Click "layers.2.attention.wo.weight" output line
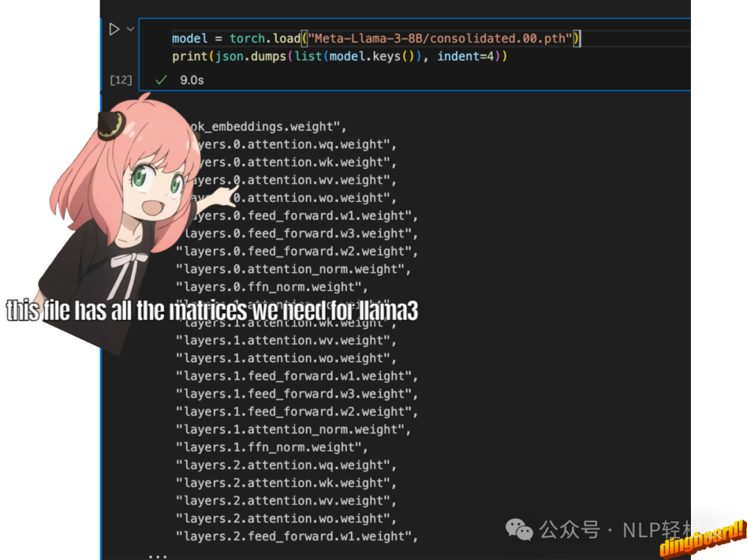This screenshot has width=747, height=560. coord(286,519)
